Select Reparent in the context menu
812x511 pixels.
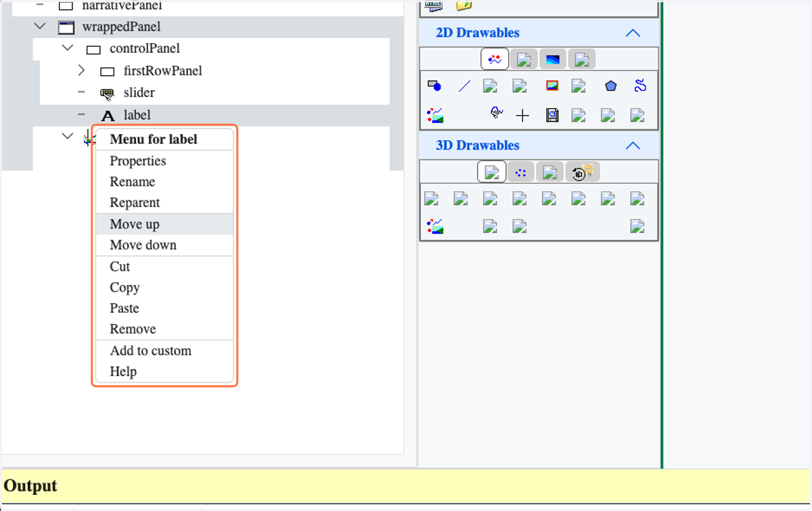[164, 202]
